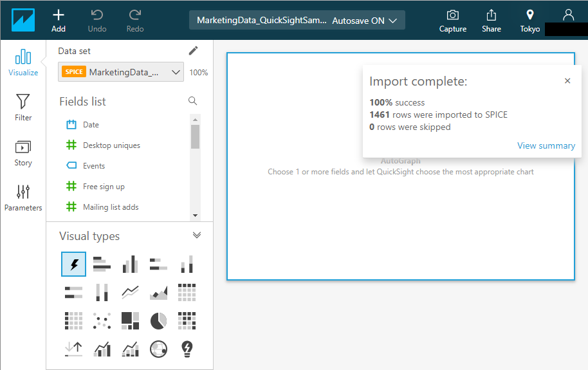Choose the area line chart visual
Image resolution: width=588 pixels, height=370 pixels.
pyautogui.click(x=158, y=292)
